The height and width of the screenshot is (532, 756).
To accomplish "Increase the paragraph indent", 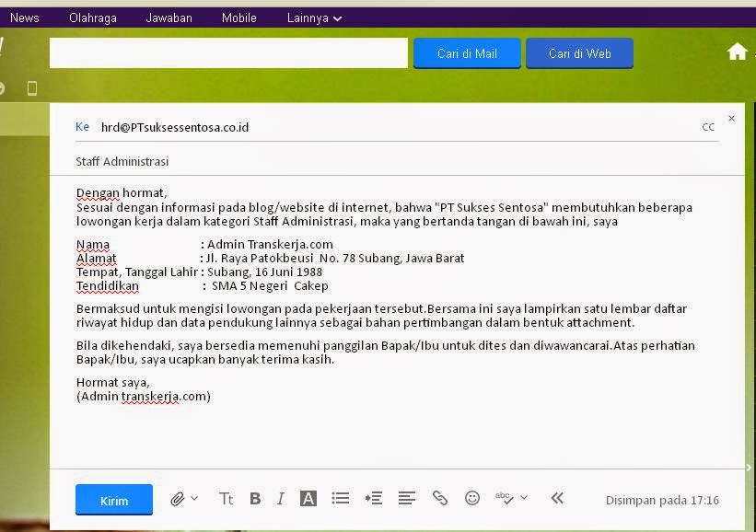I will pos(374,498).
